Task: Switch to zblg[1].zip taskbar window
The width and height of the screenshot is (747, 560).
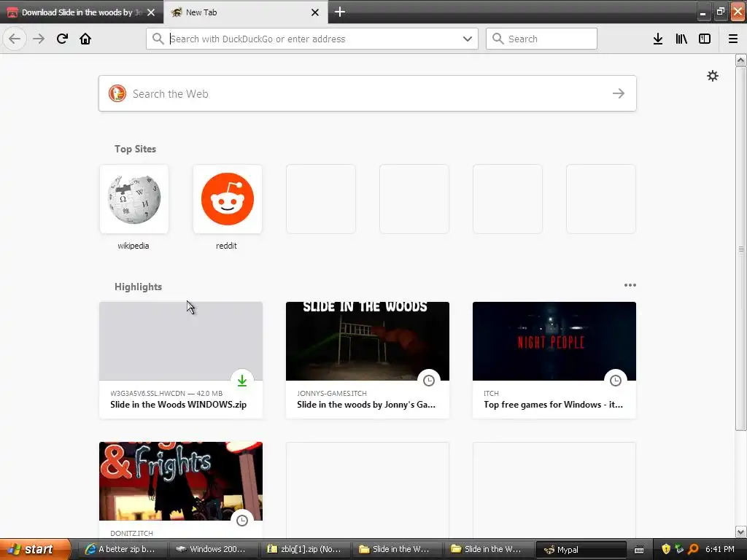Action: click(x=305, y=549)
